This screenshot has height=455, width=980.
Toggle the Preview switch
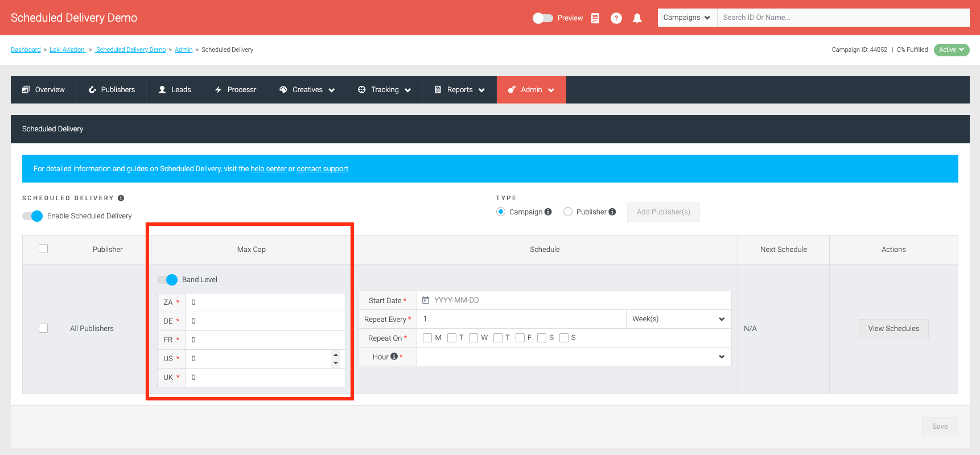(542, 18)
